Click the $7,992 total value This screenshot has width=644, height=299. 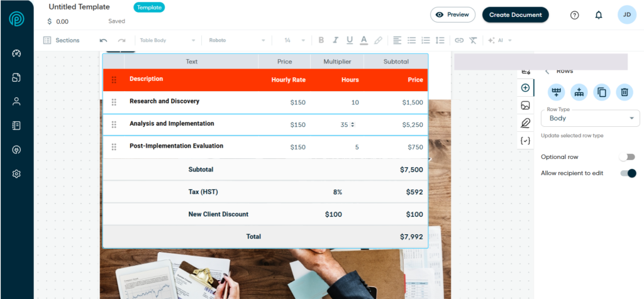411,237
